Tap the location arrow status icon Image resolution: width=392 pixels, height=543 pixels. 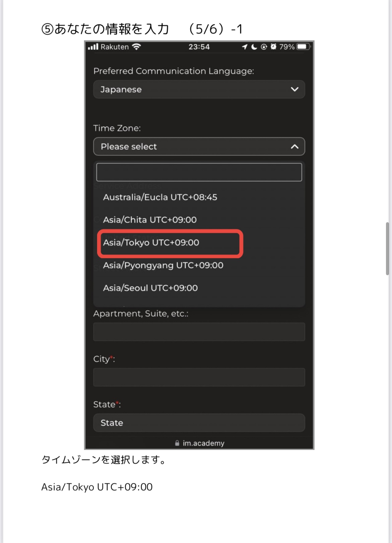[x=245, y=47]
